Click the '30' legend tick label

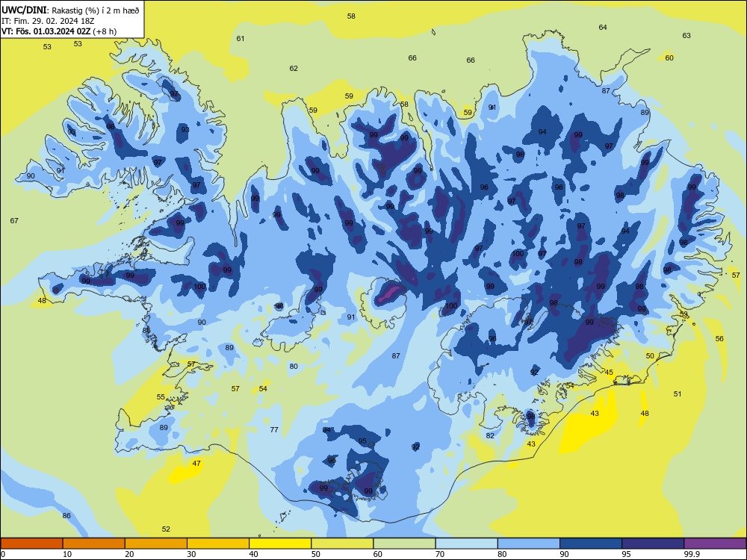191,554
